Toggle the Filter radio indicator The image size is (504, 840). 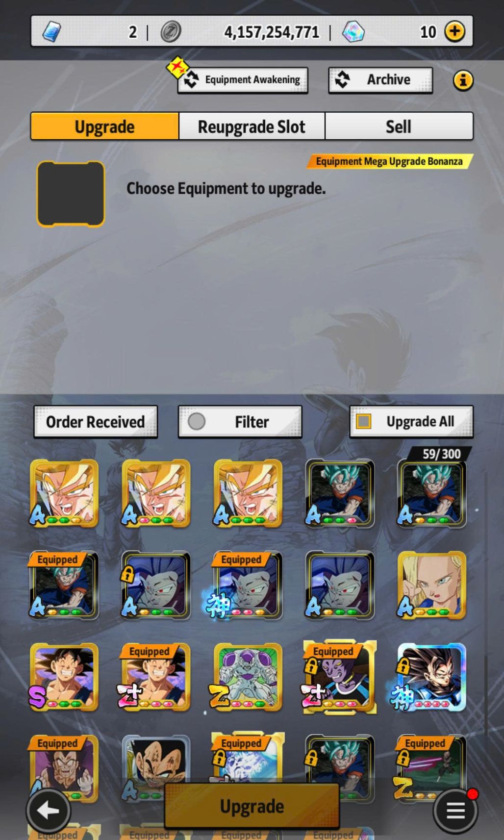pyautogui.click(x=197, y=421)
